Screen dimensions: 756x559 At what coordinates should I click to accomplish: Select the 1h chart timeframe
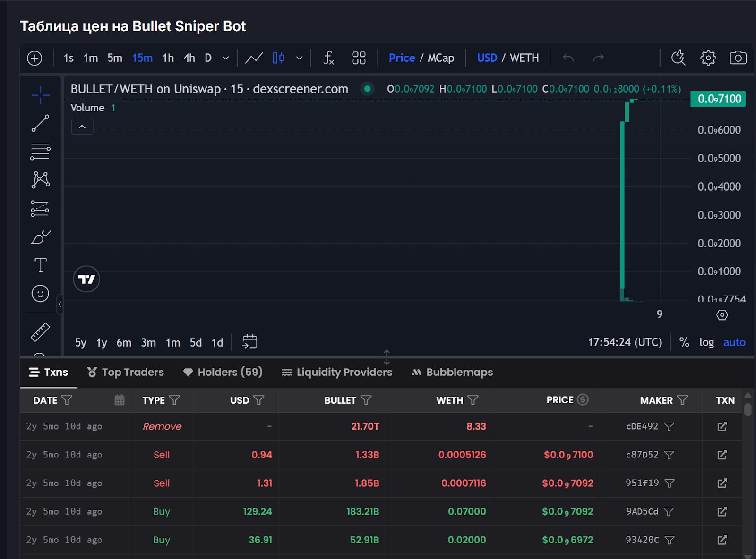(x=167, y=58)
